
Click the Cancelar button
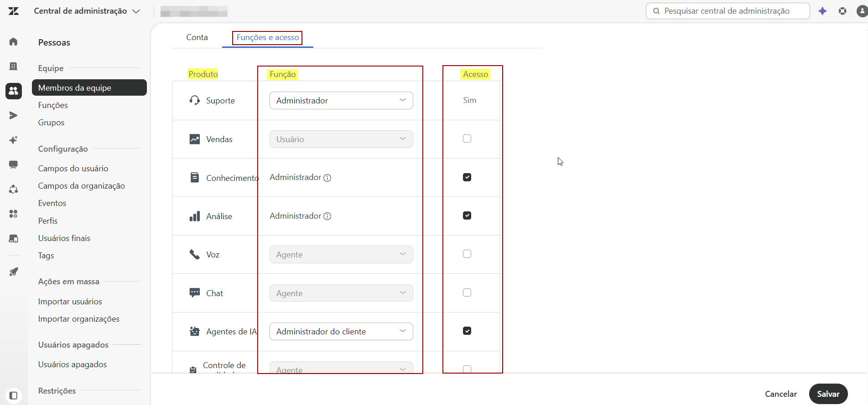pyautogui.click(x=781, y=394)
